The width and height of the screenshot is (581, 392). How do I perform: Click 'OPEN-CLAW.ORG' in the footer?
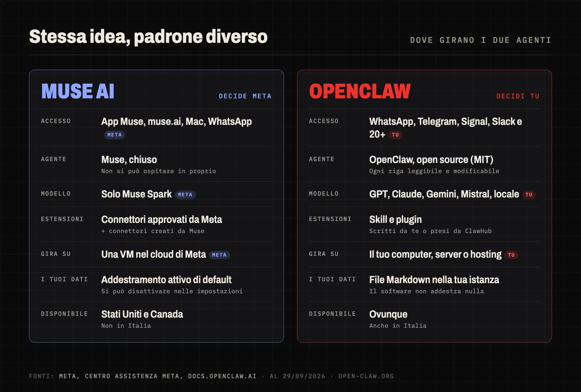click(x=366, y=376)
